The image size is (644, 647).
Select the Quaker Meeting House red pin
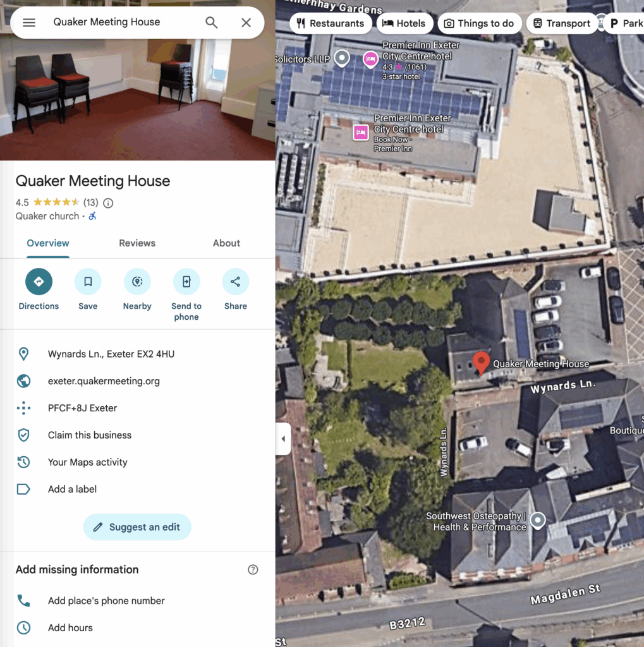(481, 362)
